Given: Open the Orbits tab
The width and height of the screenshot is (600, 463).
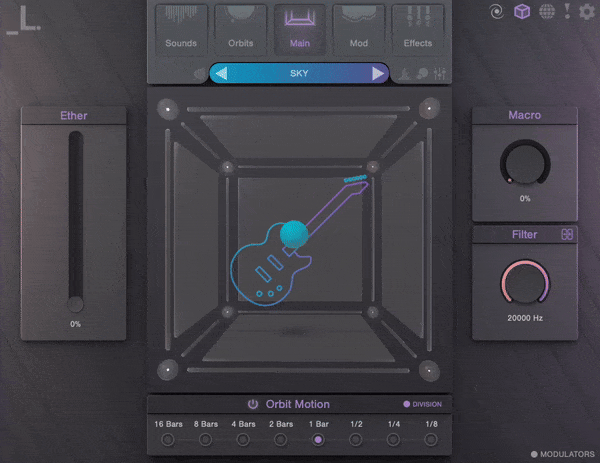Looking at the screenshot, I should click(241, 28).
